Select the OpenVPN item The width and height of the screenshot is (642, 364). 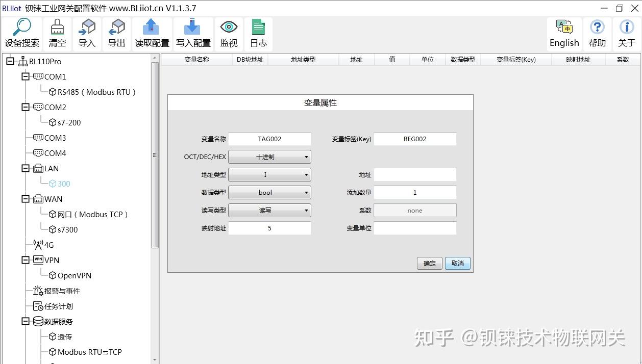click(75, 275)
